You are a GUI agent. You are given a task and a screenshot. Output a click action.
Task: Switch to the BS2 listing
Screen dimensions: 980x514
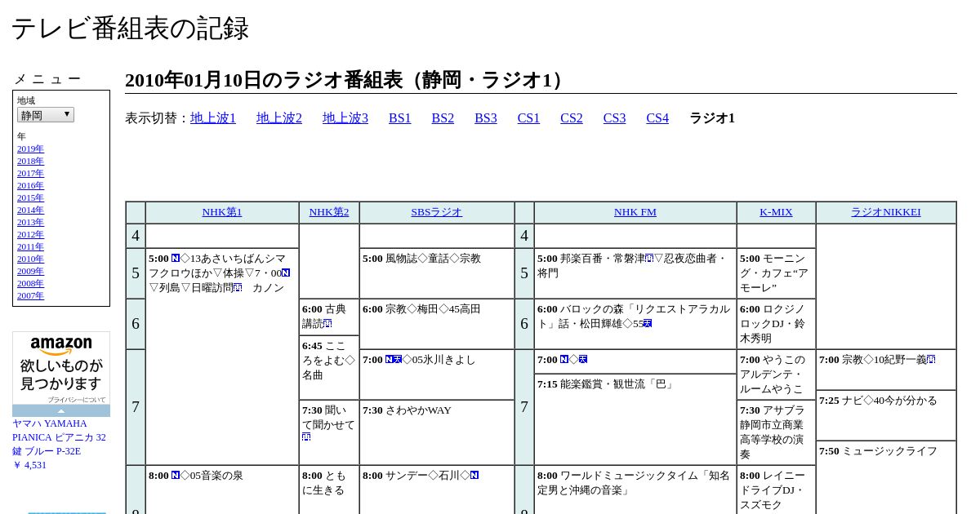(443, 118)
